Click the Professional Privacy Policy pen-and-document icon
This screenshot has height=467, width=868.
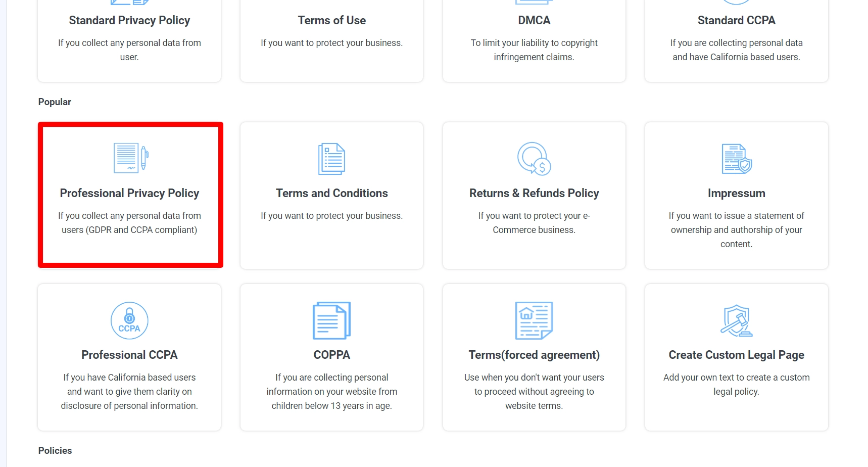click(130, 158)
